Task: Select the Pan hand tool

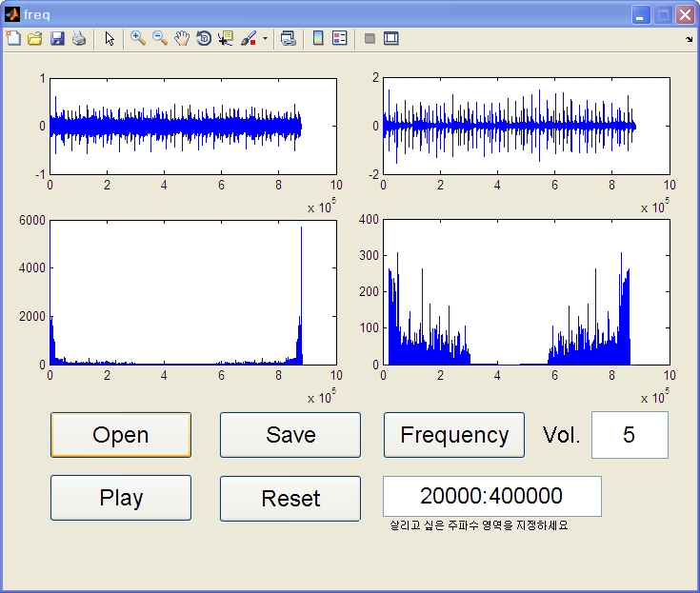Action: click(x=182, y=38)
